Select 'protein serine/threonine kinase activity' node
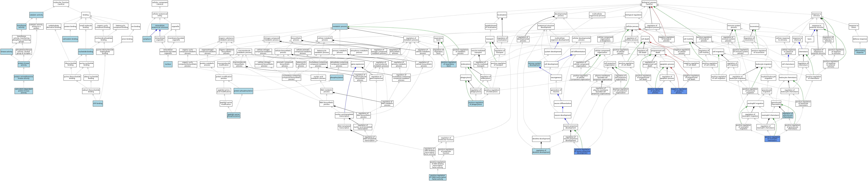 tap(24, 77)
